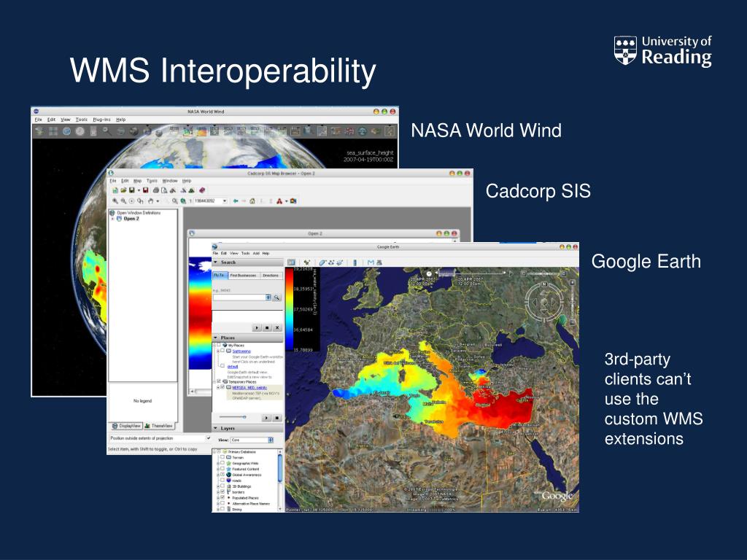Click the clear search X button in Google Earth
Screen dimensions: 747x560
coord(277,327)
